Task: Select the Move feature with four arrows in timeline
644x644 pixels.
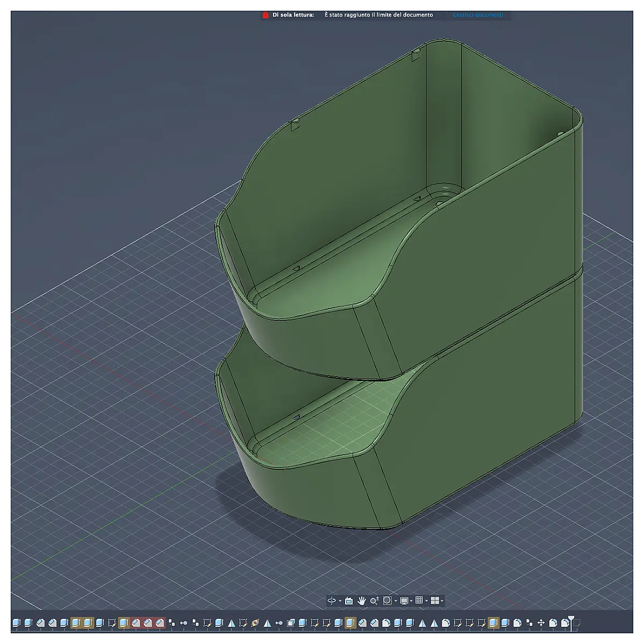Action: pos(541,623)
